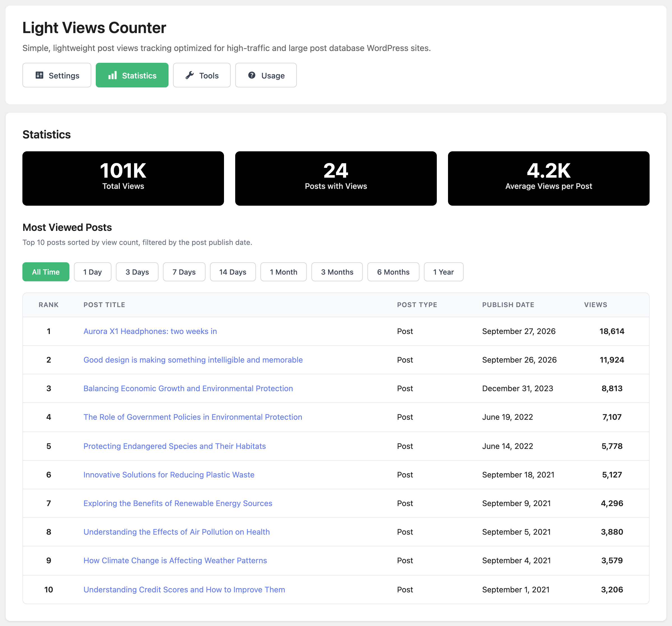Filter posts by 1 Day
Image resolution: width=672 pixels, height=626 pixels.
[x=93, y=272]
